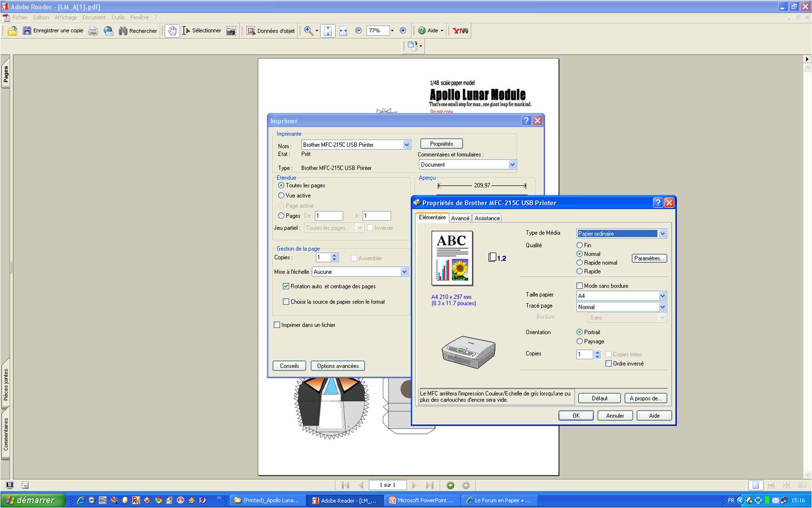The image size is (812, 508).
Task: Click the fit width icon
Action: (343, 31)
